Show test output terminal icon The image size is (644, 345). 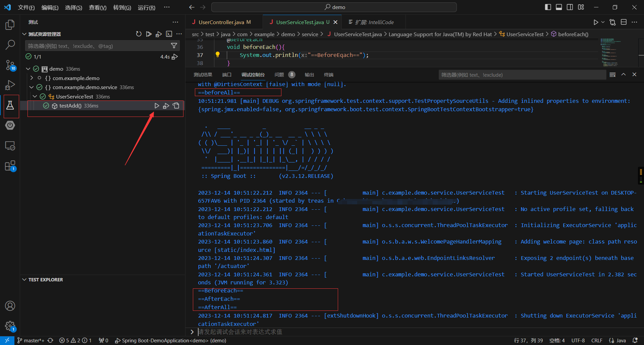169,34
